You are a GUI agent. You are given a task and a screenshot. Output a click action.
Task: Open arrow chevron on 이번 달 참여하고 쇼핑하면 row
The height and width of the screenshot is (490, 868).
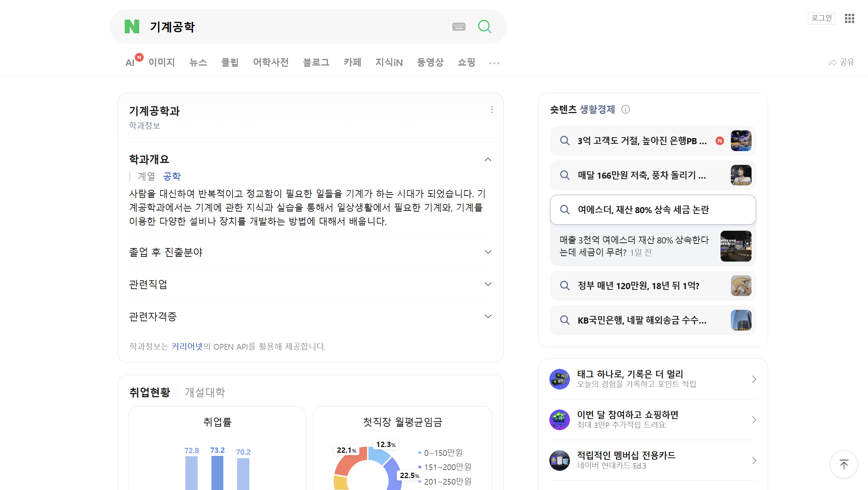pos(754,420)
